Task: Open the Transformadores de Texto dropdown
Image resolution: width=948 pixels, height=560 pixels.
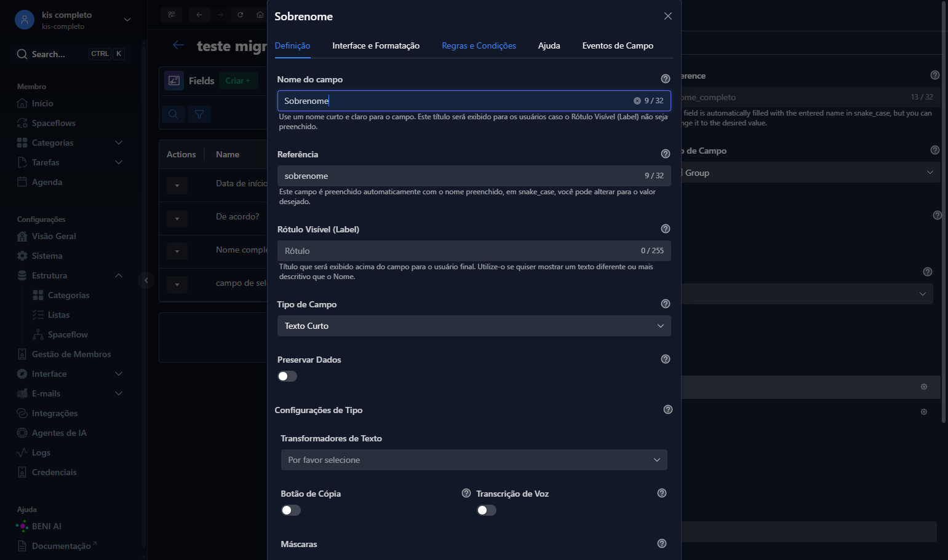Action: click(x=474, y=460)
